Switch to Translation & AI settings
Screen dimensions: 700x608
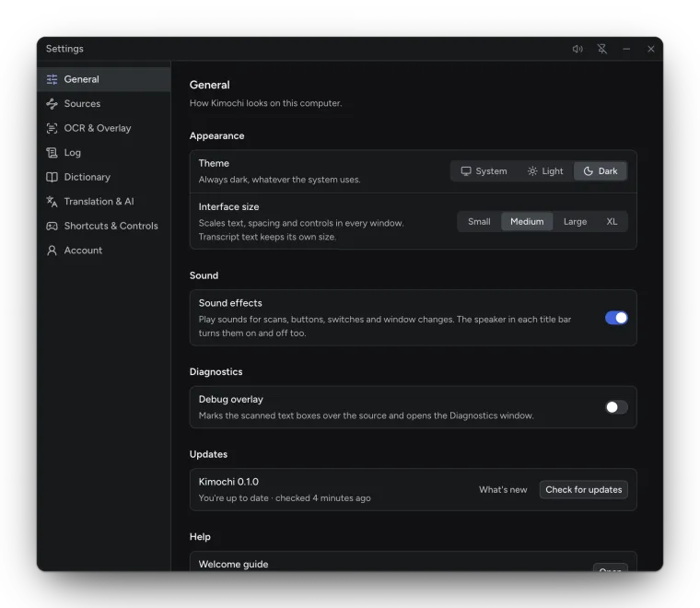[104, 202]
